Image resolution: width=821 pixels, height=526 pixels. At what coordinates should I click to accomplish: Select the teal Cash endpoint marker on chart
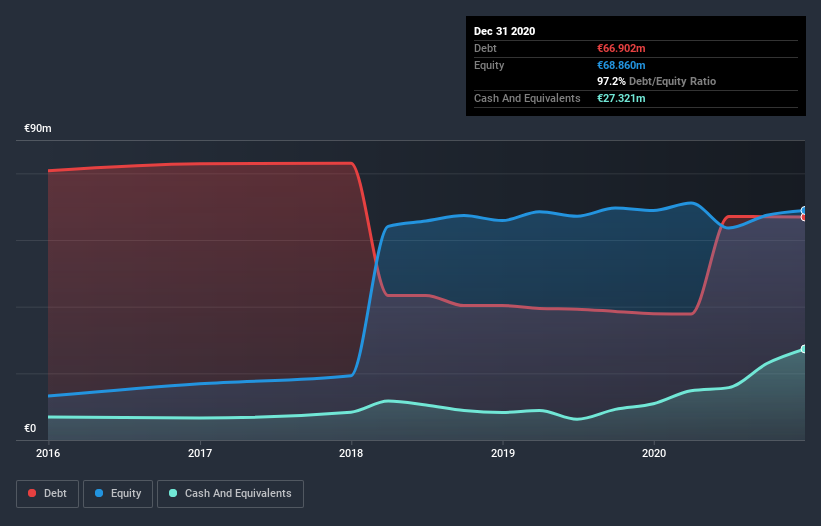[804, 349]
